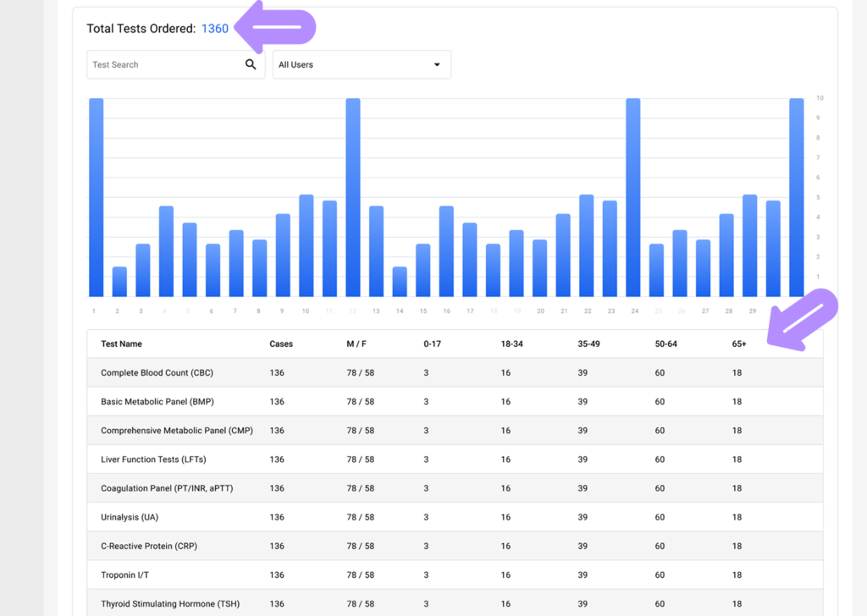Select the Thyroid Stimulating Hormone (TSH) row
The image size is (867, 616).
pyautogui.click(x=169, y=603)
